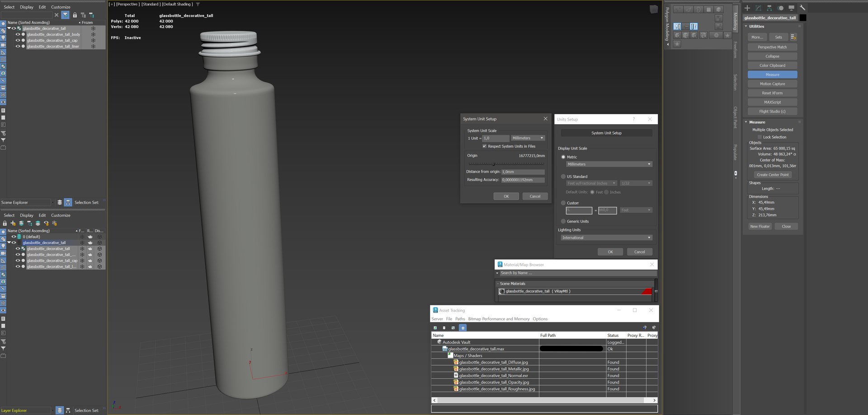The image size is (868, 415).
Task: Click the System Unit Setup button in Units Setup
Action: tap(606, 133)
